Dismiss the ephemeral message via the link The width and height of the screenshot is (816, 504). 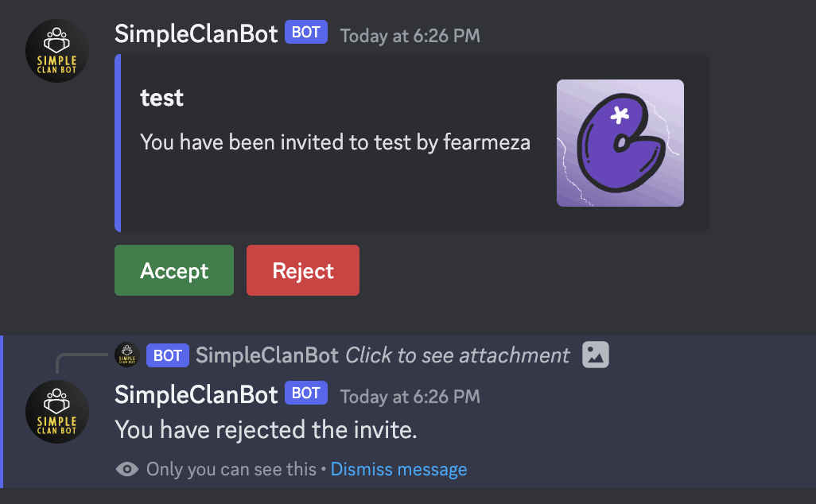[x=398, y=469]
